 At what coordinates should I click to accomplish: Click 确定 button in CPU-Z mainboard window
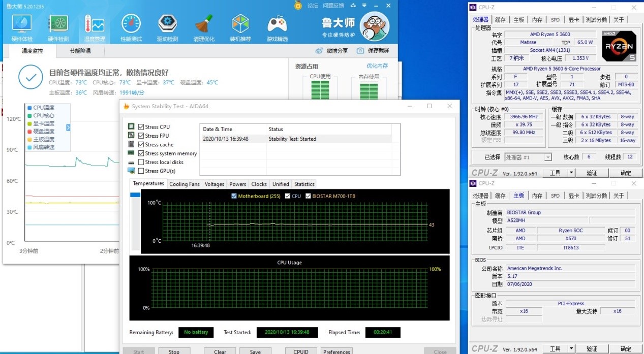(626, 349)
